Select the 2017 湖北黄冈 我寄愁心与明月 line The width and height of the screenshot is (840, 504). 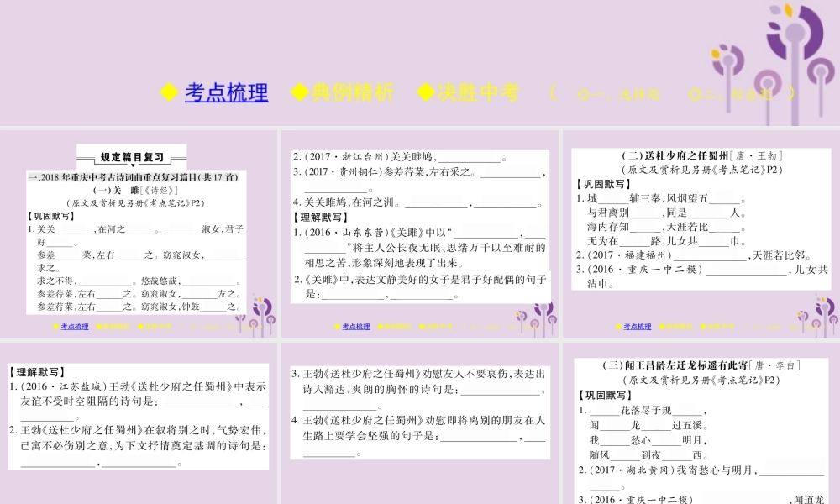701,478
